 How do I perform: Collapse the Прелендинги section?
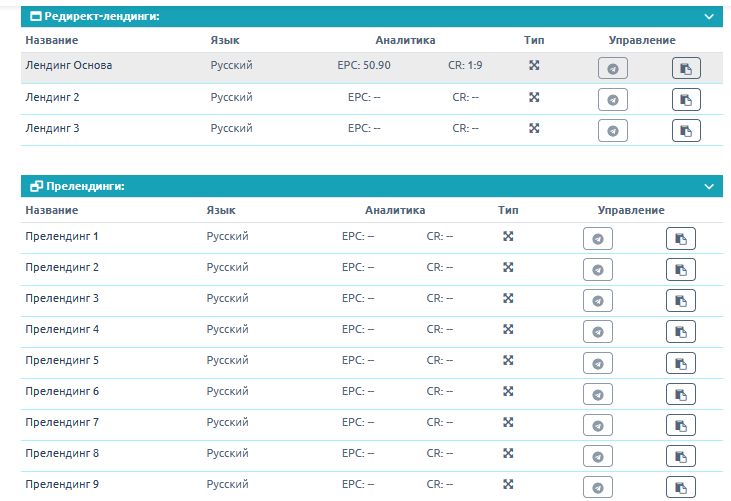click(709, 186)
